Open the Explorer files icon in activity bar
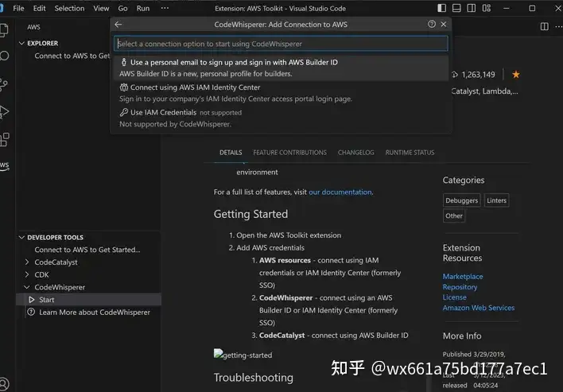563x392 pixels. click(x=4, y=29)
